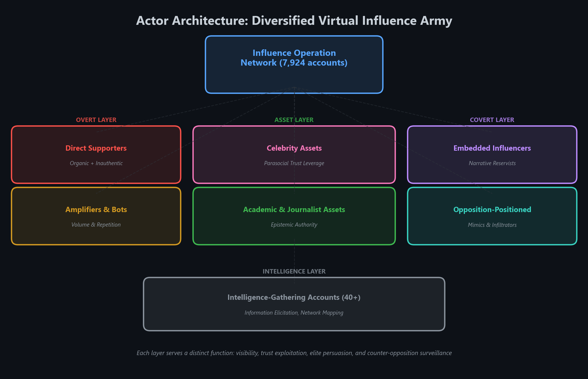The width and height of the screenshot is (588, 379).
Task: Click the ASSET LAYER heading
Action: 294,120
